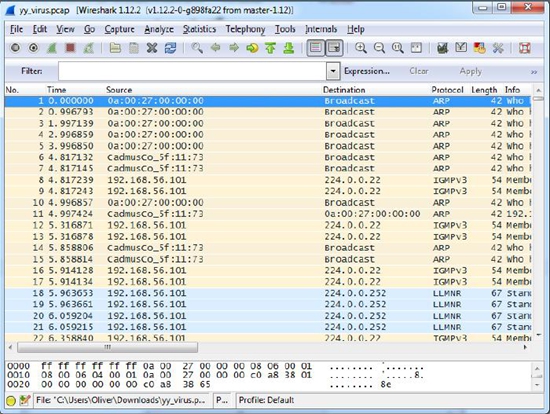The image size is (550, 414).
Task: Open the Internals menu
Action: tap(321, 29)
